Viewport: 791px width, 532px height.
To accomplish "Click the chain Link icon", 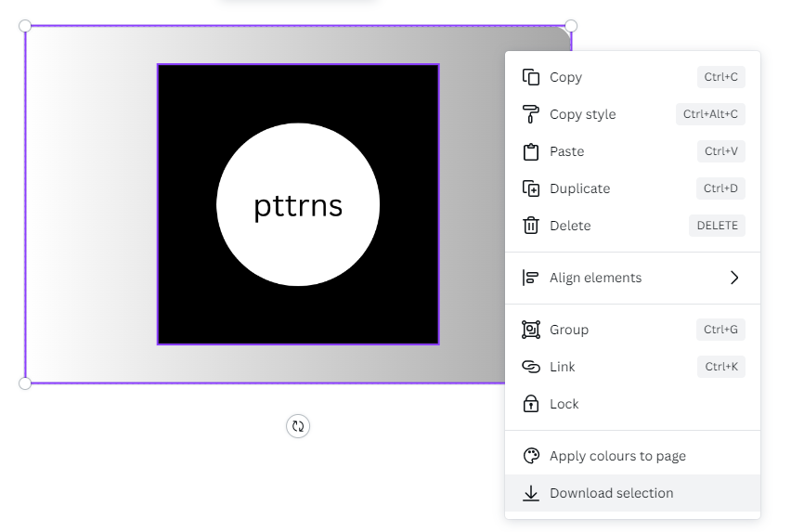I will pos(531,367).
